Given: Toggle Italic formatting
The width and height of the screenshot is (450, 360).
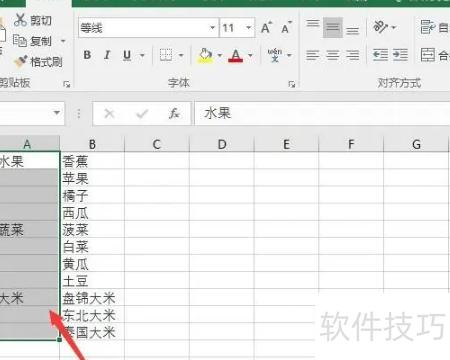Looking at the screenshot, I should pos(107,55).
